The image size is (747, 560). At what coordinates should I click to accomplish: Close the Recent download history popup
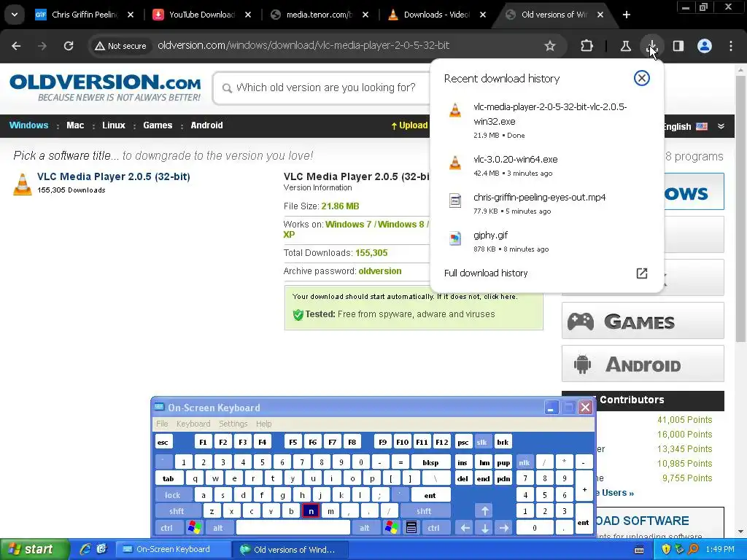(642, 78)
